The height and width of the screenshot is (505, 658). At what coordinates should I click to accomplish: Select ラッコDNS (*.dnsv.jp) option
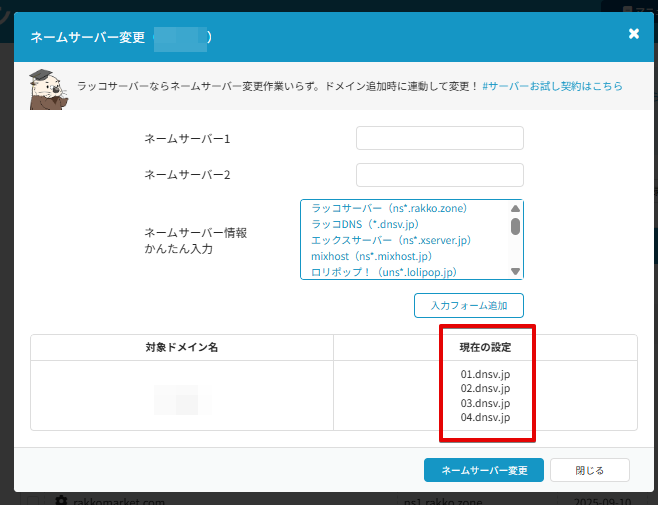(x=365, y=224)
